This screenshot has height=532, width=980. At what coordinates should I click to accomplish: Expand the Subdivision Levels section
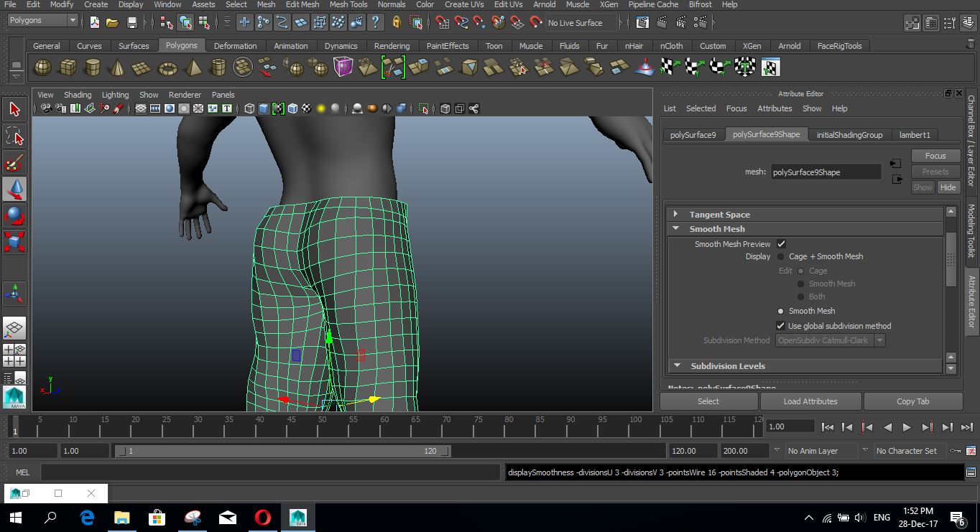point(675,365)
